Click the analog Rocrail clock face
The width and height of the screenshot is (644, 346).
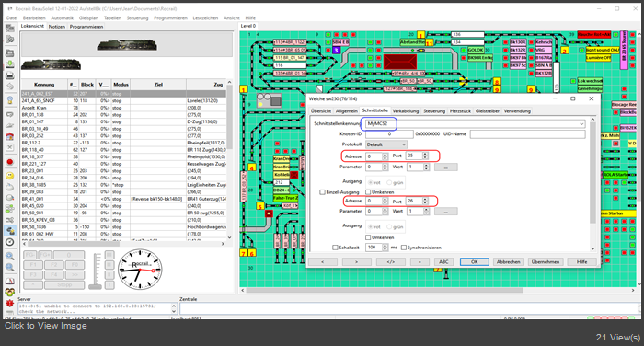(140, 270)
